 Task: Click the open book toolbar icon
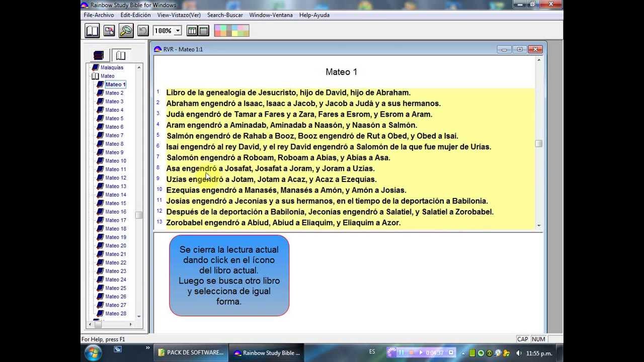tap(92, 31)
